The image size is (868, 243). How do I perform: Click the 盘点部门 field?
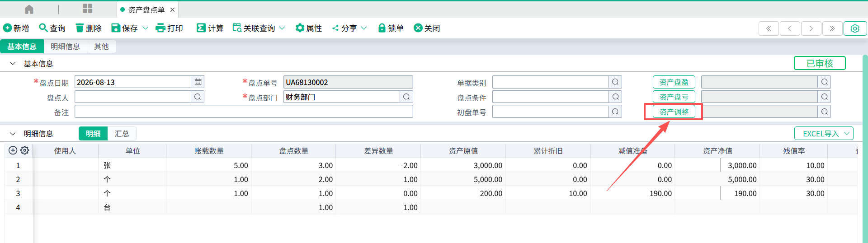pos(342,97)
